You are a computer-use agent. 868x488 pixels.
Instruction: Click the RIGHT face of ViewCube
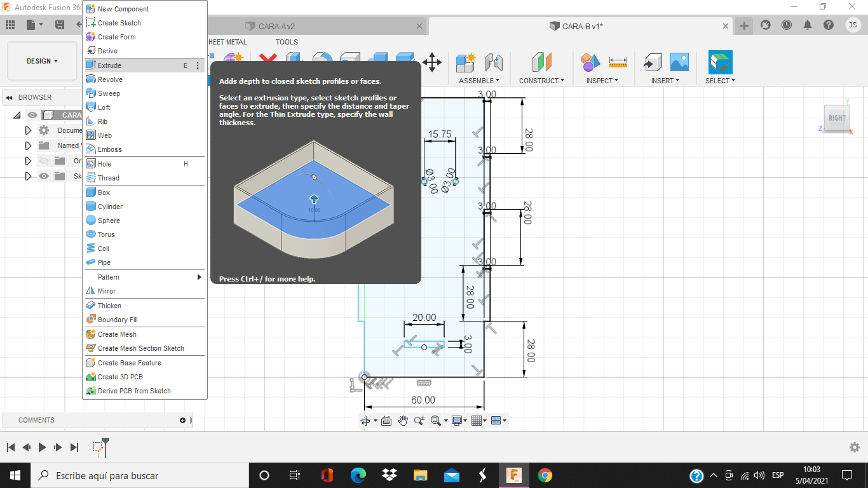point(837,118)
